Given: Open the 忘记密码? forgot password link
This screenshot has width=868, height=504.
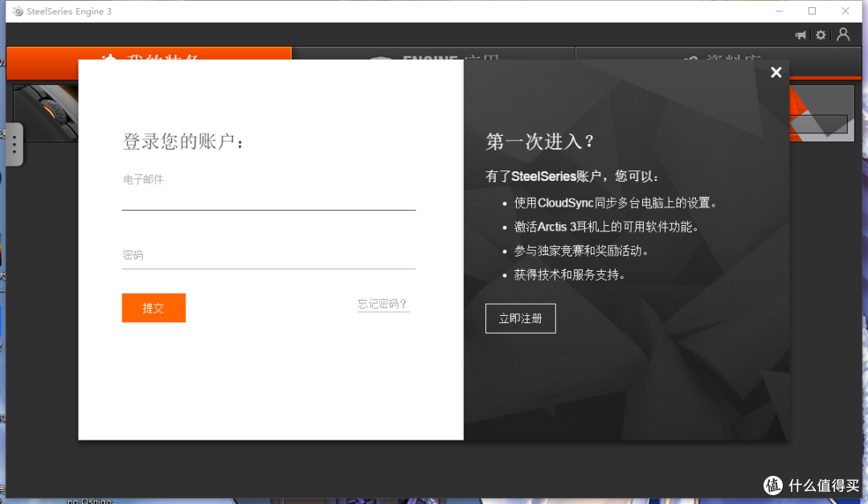Looking at the screenshot, I should click(x=383, y=304).
